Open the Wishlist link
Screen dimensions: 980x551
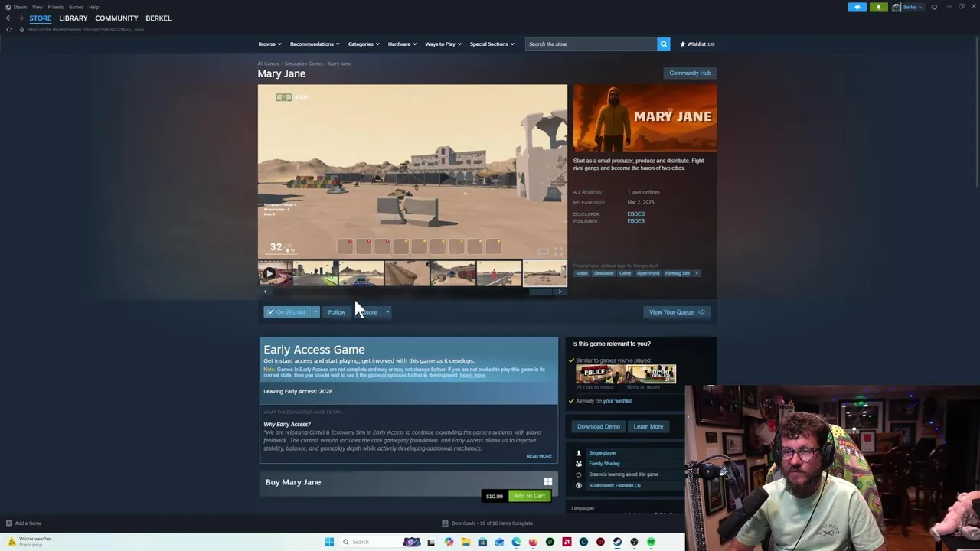697,44
